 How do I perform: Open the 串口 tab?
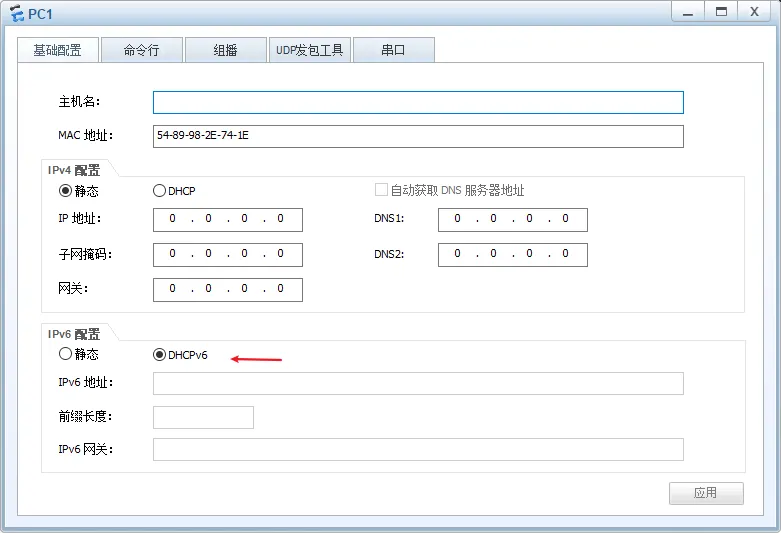(393, 50)
